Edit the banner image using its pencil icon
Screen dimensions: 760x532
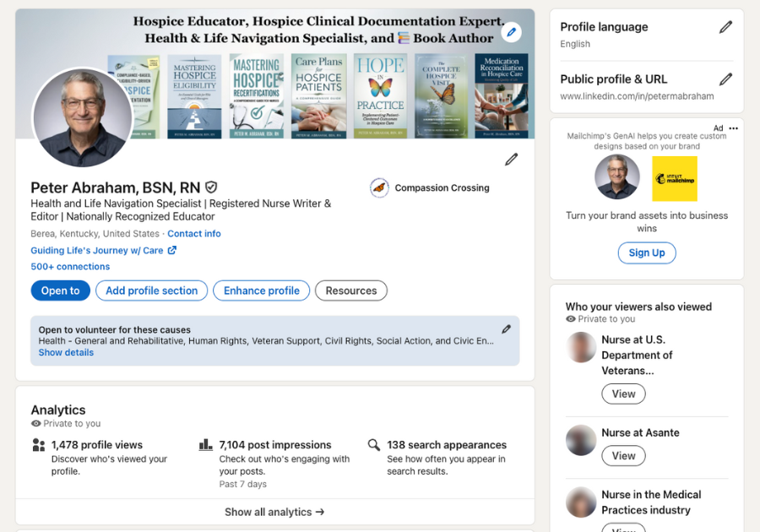click(x=512, y=31)
